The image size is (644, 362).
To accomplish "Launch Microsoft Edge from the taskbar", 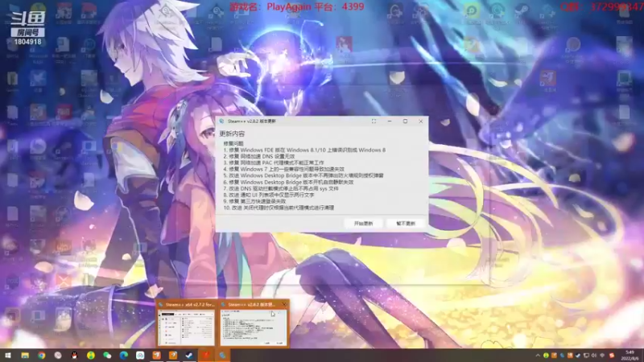I will click(124, 355).
